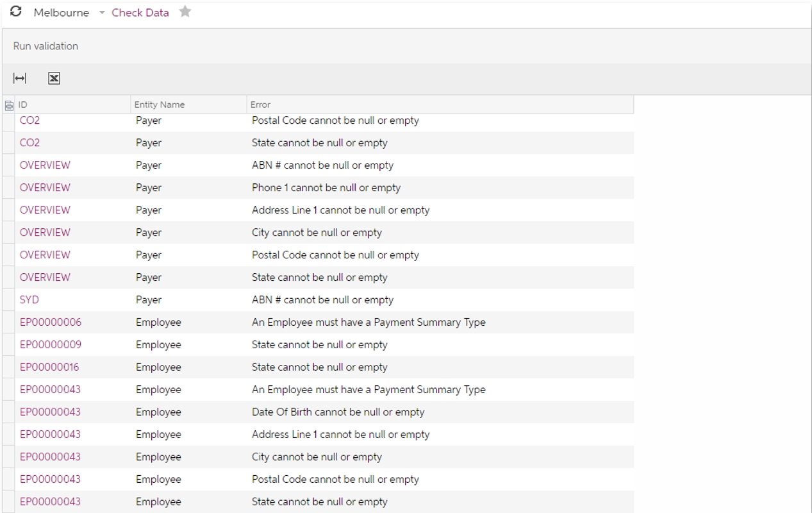The image size is (812, 513).
Task: Select the EP00000043 Date Of Birth error row
Action: (x=50, y=412)
